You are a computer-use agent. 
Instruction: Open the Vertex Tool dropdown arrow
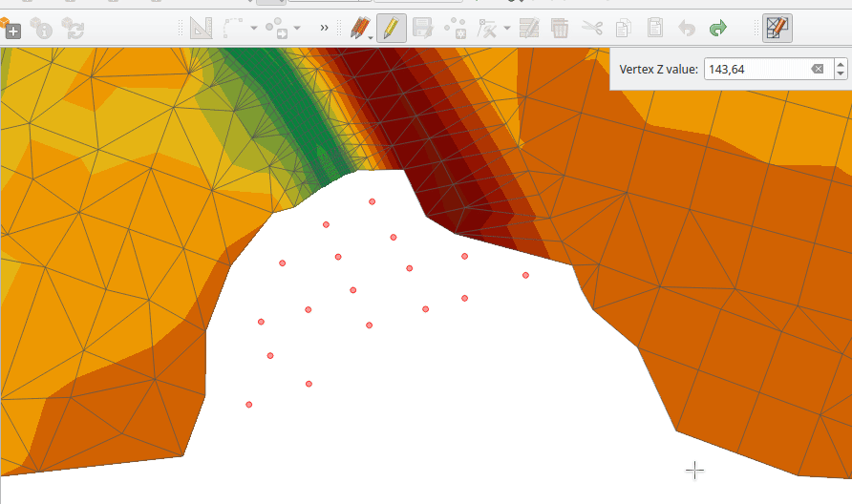point(506,29)
